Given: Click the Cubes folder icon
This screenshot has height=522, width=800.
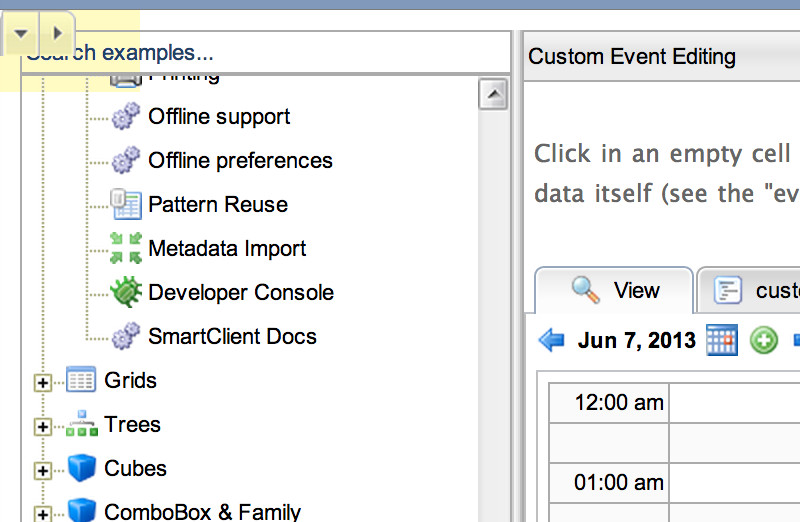Looking at the screenshot, I should [x=81, y=469].
